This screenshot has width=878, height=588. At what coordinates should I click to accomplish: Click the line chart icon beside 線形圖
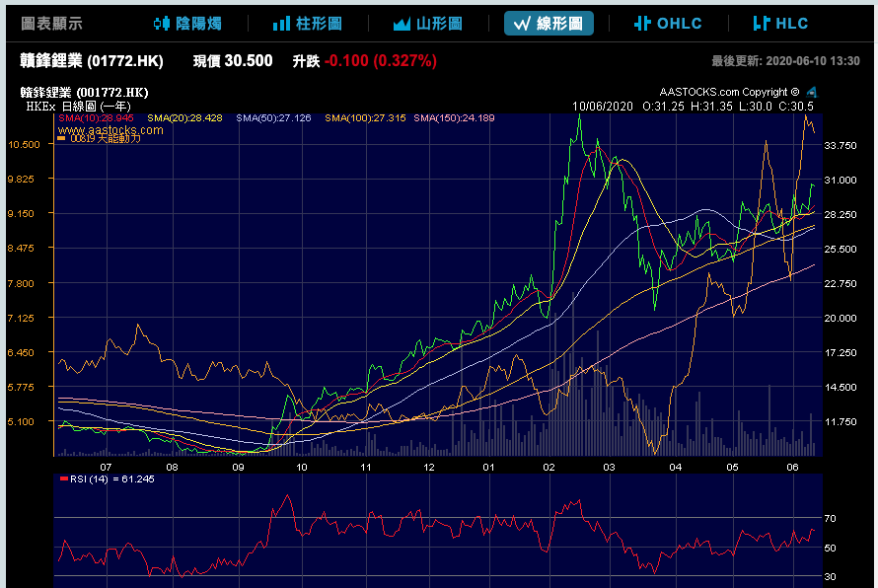(523, 24)
